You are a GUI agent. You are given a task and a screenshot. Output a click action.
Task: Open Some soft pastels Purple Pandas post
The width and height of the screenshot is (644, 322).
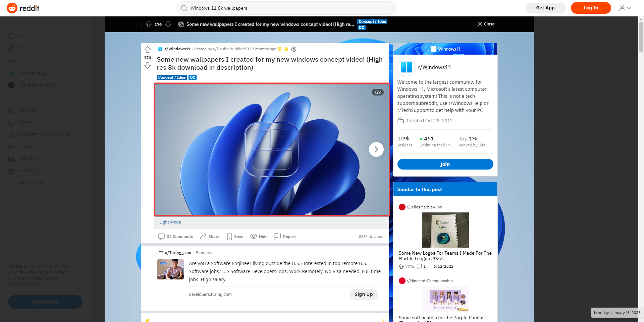(442, 318)
